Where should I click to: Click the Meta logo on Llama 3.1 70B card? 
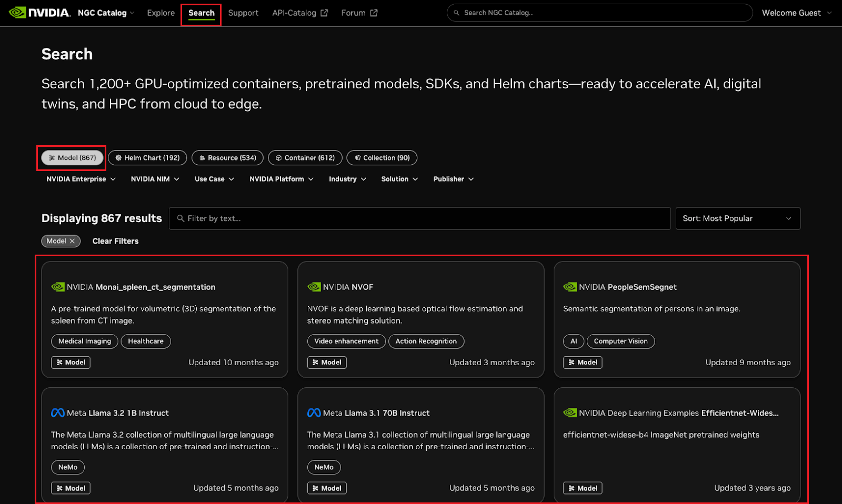point(314,413)
